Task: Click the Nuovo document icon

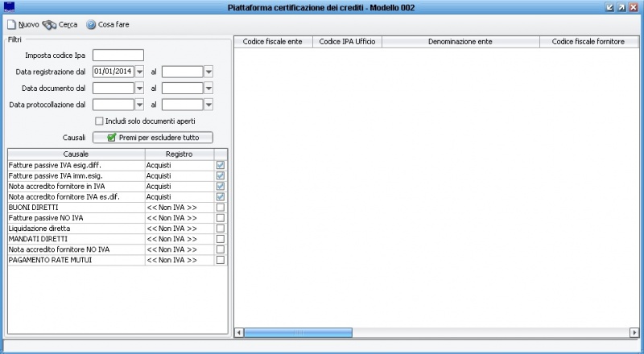Action: click(11, 25)
